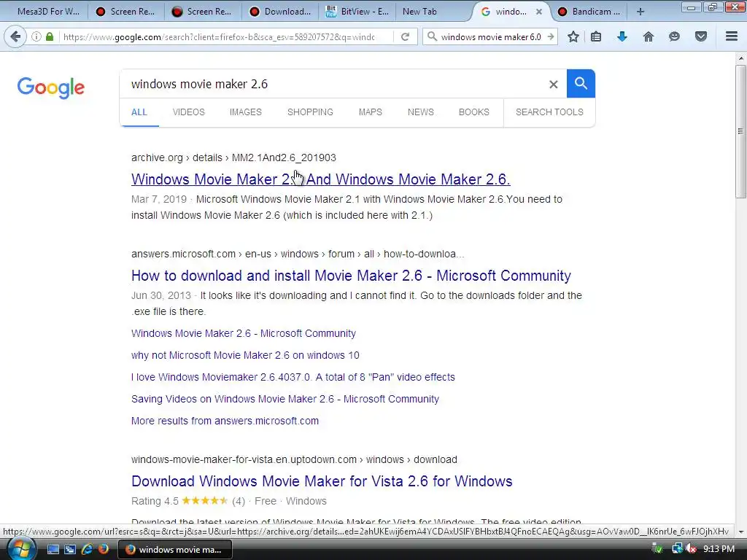The width and height of the screenshot is (747, 560).
Task: Click the Firefox address bar URL
Action: [x=219, y=36]
